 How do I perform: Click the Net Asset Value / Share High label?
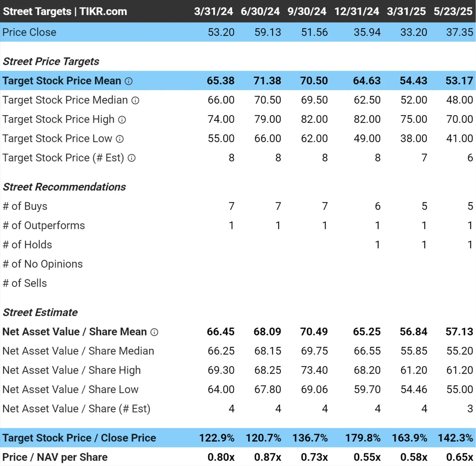[x=72, y=370]
